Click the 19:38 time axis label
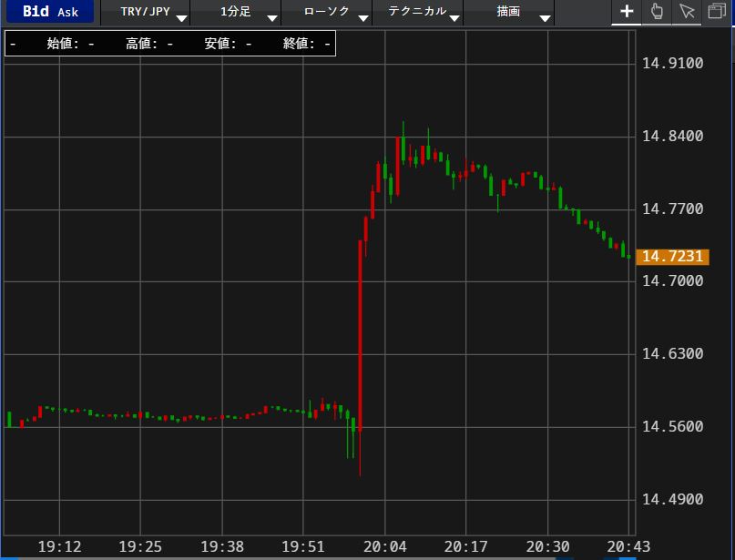This screenshot has width=735, height=560. 222,547
